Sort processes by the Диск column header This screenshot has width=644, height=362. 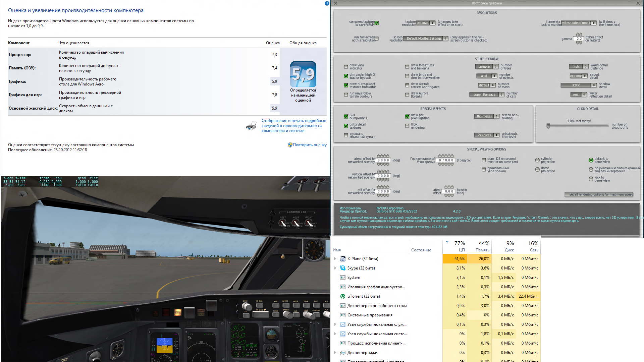tap(504, 247)
